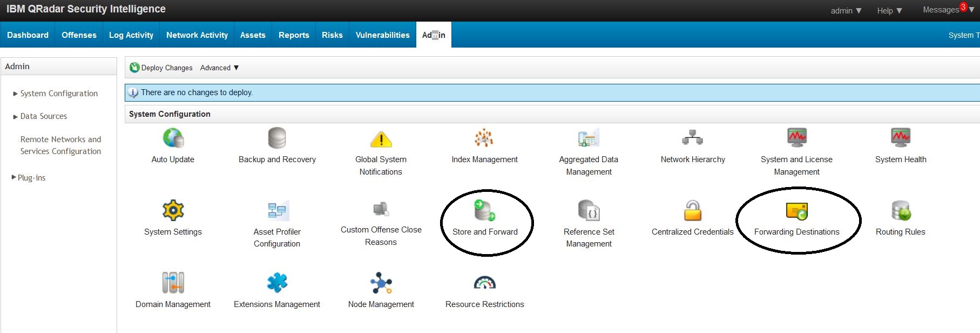Switch to the Network Activity tab
This screenshot has height=333, width=980.
197,35
